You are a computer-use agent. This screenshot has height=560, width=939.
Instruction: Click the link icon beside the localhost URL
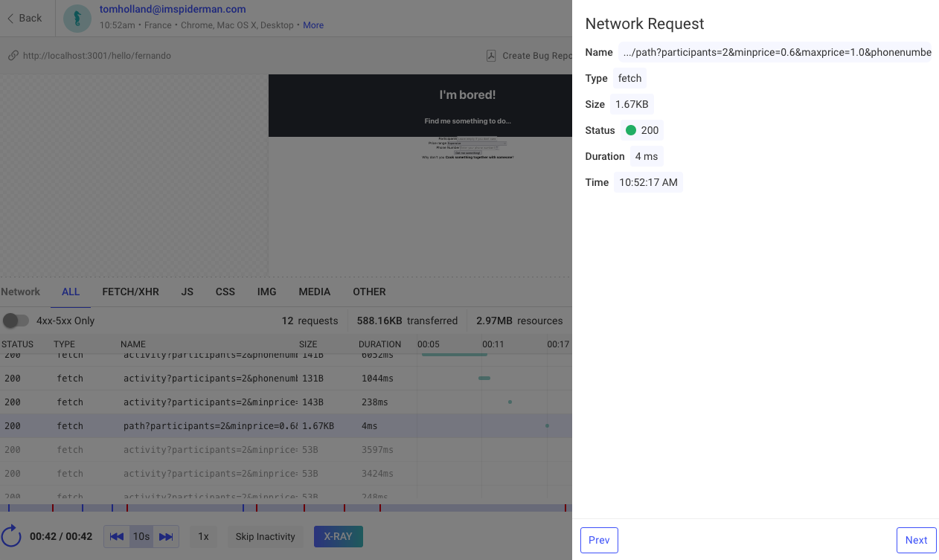point(13,56)
